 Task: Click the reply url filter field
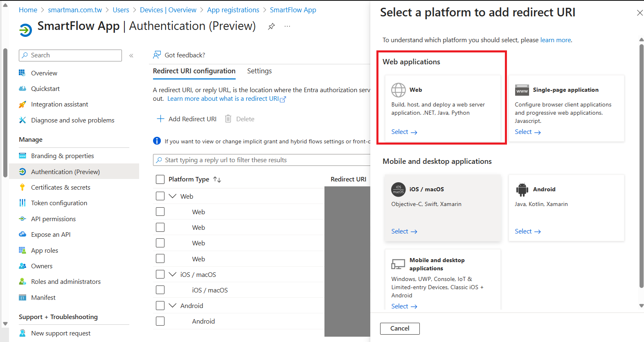pyautogui.click(x=262, y=160)
